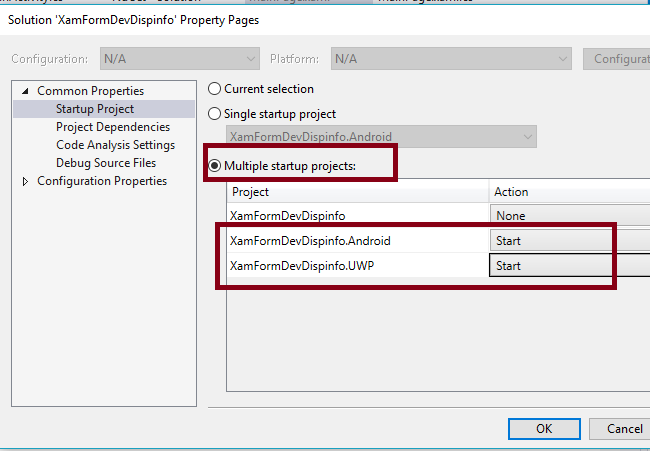This screenshot has height=451, width=650.
Task: Open the Configuration dropdown
Action: (180, 59)
